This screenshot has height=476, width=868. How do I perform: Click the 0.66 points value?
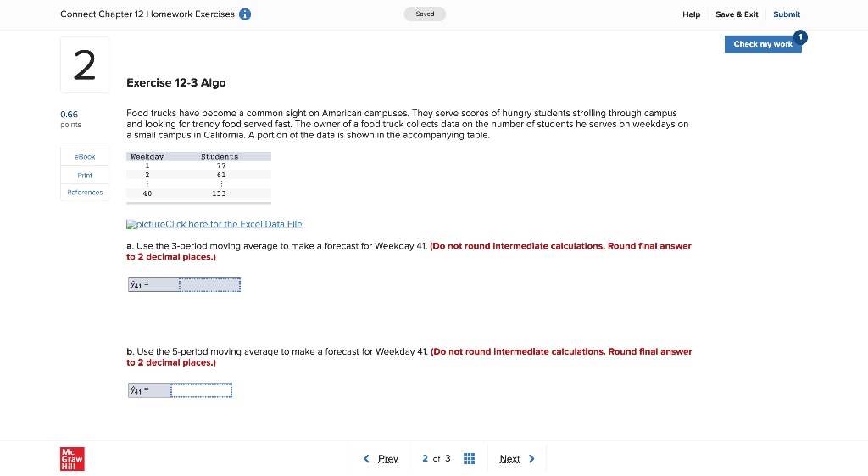(x=70, y=115)
